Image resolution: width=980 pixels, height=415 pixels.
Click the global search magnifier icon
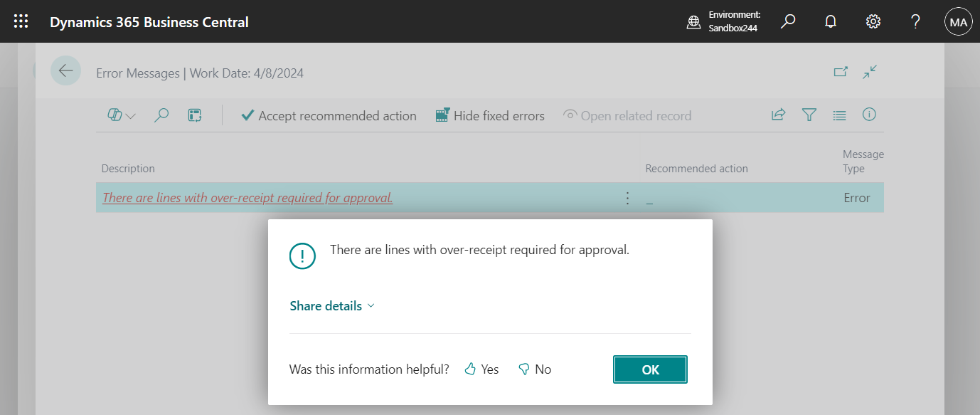pyautogui.click(x=787, y=21)
